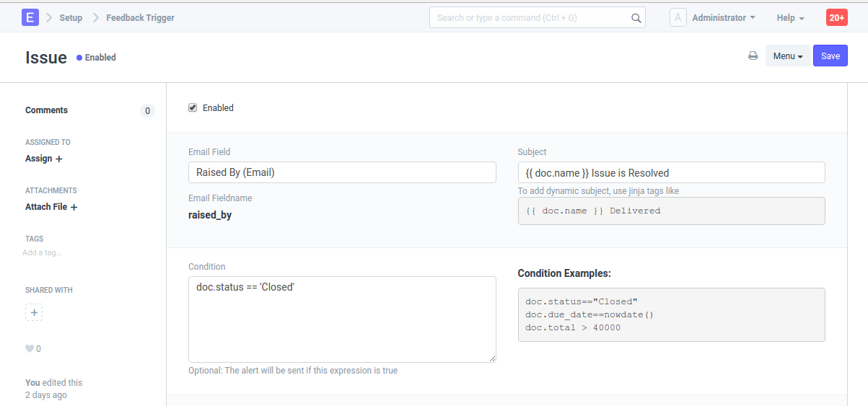868x406 pixels.
Task: Expand the Help dropdown menu
Action: [790, 17]
